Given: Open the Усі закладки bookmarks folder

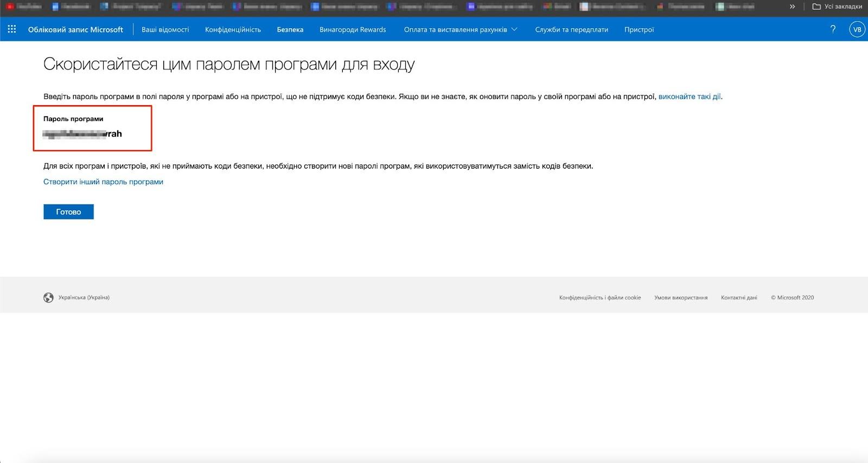Looking at the screenshot, I should click(837, 7).
